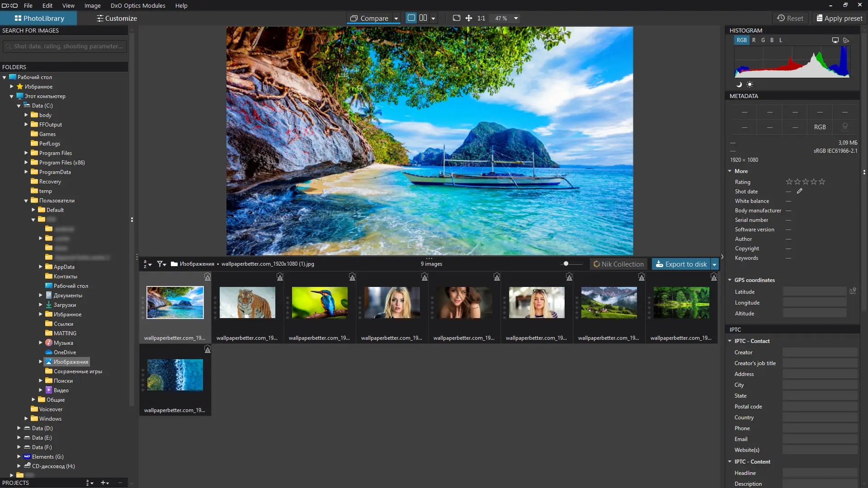Switch to side-by-side view mode
This screenshot has height=488, width=868.
click(x=423, y=18)
